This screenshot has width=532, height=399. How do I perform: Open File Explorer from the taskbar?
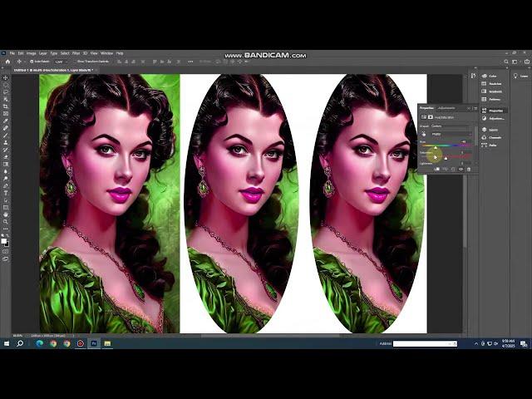click(x=107, y=343)
